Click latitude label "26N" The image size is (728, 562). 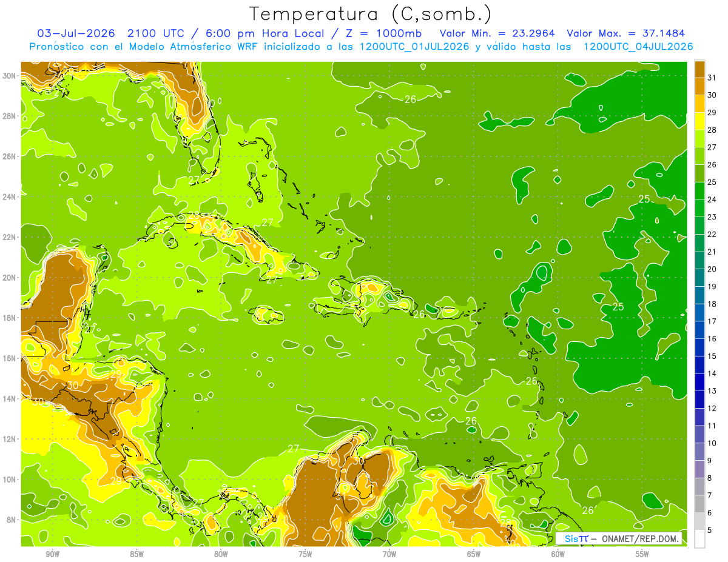pos(10,156)
